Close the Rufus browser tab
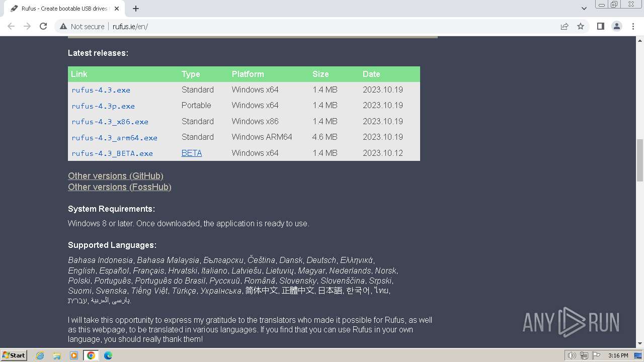The image size is (644, 362). click(x=117, y=9)
